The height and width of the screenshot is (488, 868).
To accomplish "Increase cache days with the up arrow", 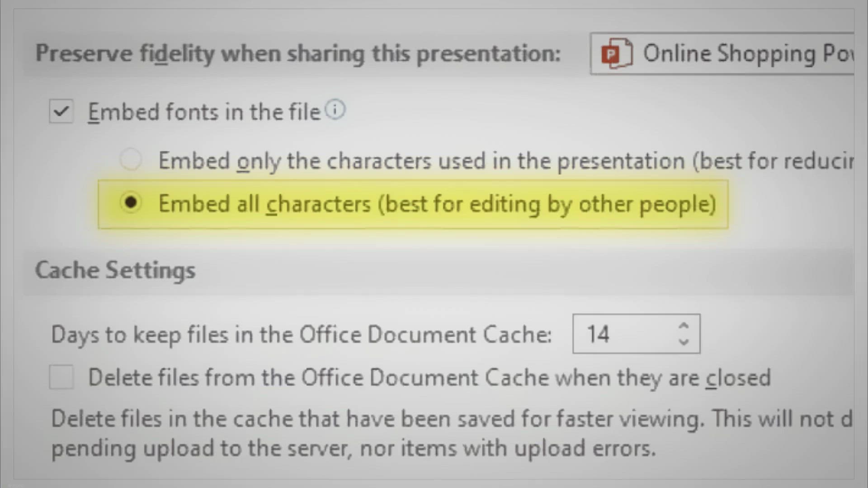I will tap(684, 326).
